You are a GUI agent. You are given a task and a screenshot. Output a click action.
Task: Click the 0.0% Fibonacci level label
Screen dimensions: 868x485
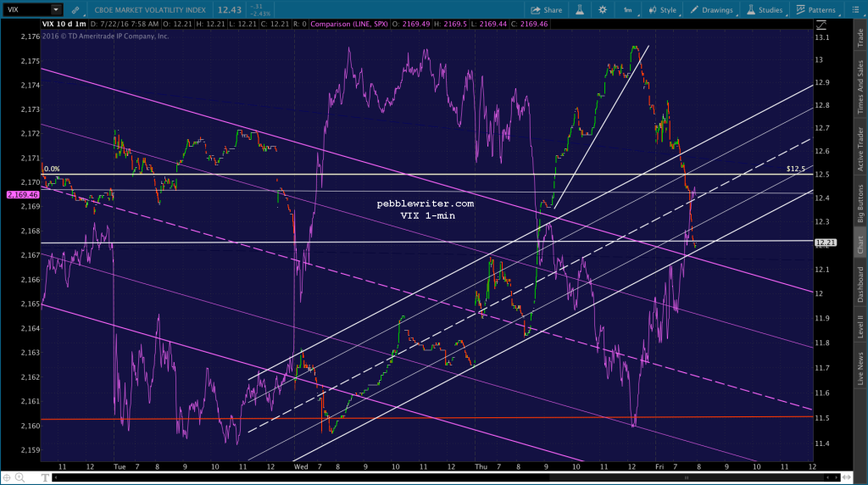52,169
